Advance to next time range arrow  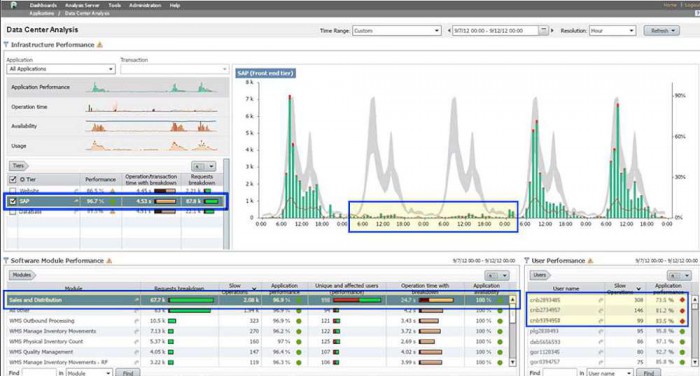click(552, 31)
